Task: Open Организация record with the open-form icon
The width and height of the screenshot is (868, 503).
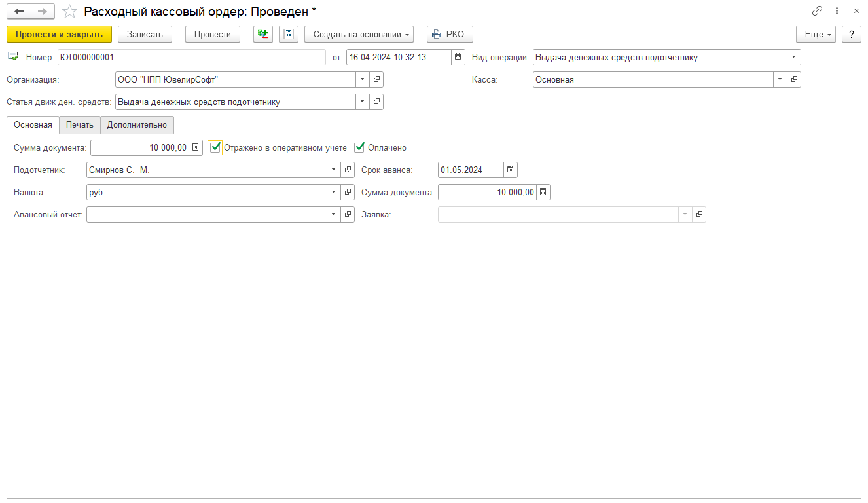Action: click(376, 79)
